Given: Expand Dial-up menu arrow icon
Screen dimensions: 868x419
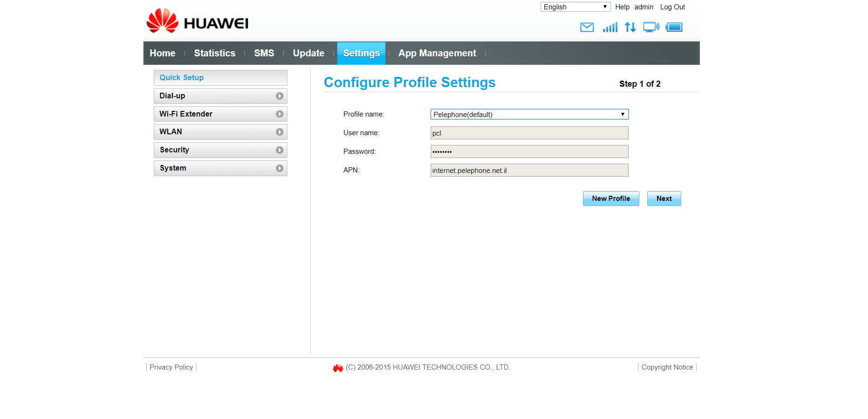Looking at the screenshot, I should pyautogui.click(x=279, y=96).
